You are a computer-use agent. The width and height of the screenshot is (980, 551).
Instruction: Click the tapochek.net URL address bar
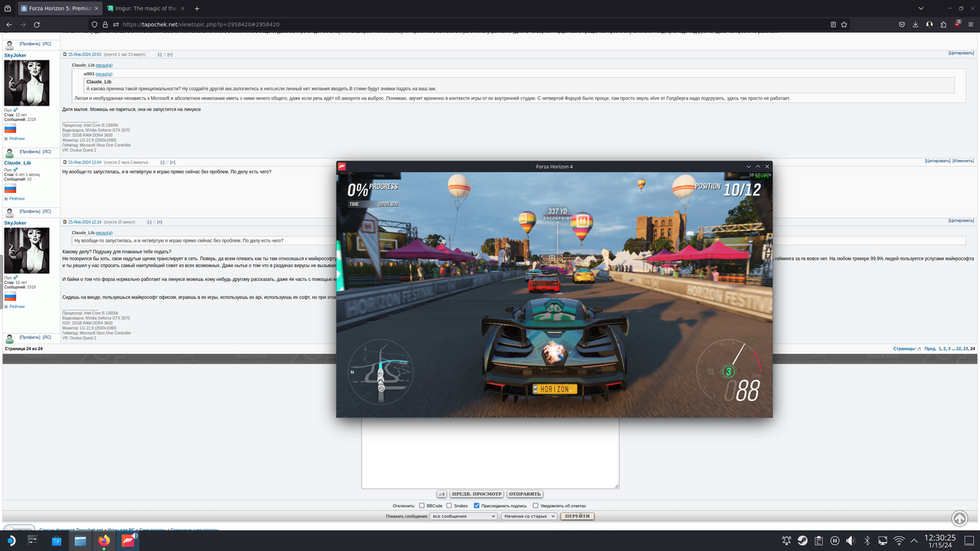(459, 24)
